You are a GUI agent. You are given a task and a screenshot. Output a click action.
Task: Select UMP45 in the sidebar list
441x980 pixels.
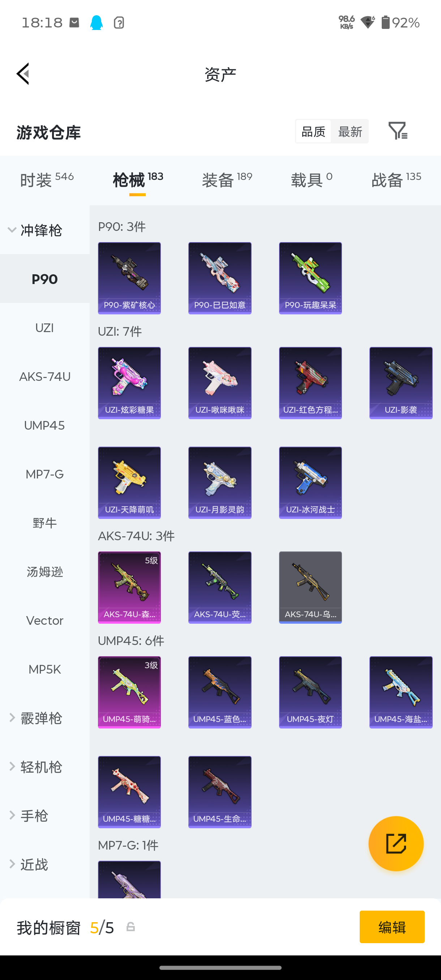[x=44, y=425]
